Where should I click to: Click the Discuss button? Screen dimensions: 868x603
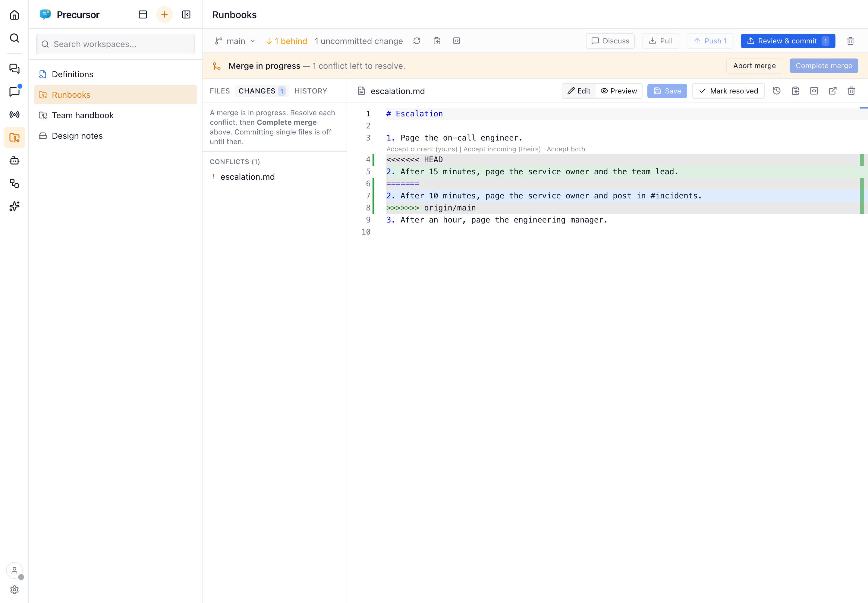point(610,41)
